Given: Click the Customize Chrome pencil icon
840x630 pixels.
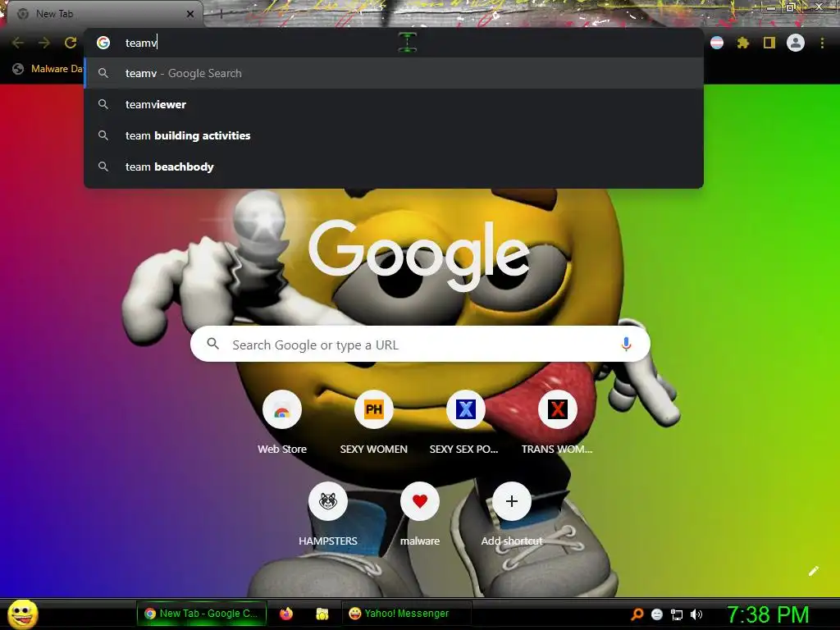Looking at the screenshot, I should (813, 571).
